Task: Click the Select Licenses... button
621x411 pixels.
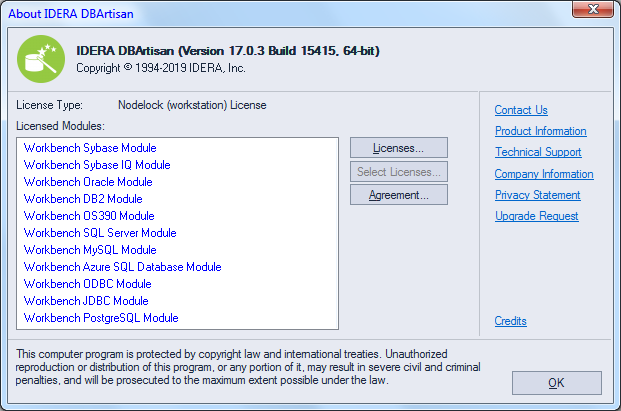Action: [x=399, y=171]
